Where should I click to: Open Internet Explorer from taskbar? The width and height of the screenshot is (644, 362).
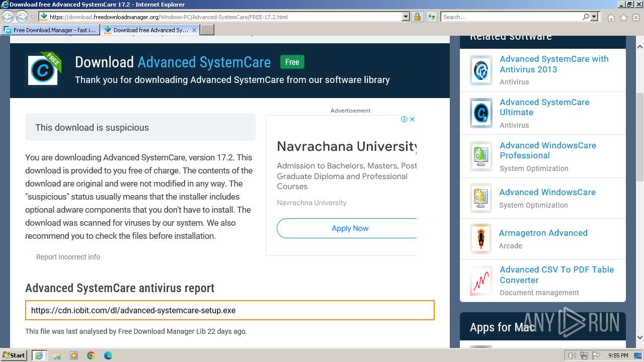tap(39, 355)
